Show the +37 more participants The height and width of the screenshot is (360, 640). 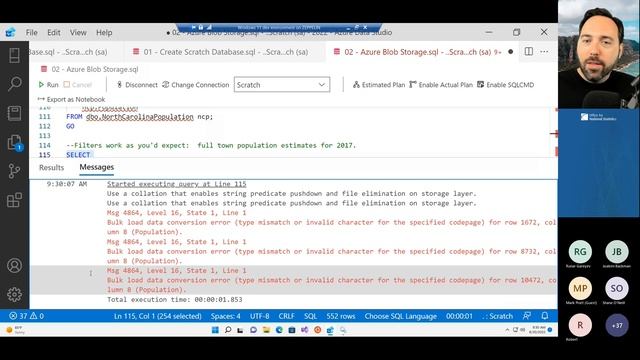[617, 325]
